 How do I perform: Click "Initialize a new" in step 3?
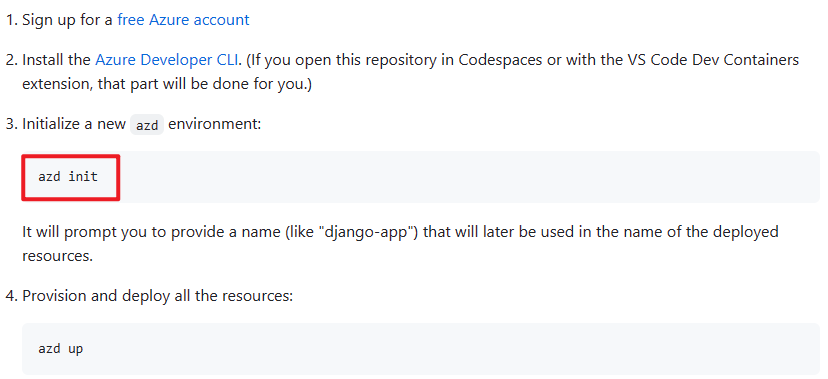tap(74, 125)
